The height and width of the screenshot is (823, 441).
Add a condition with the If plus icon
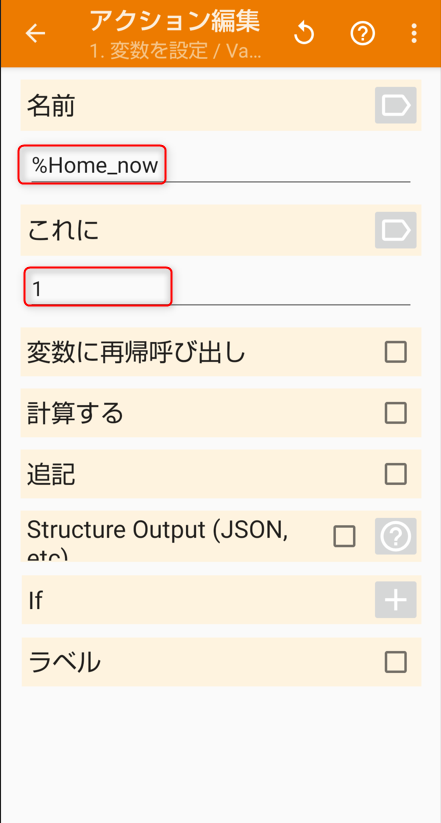[395, 599]
